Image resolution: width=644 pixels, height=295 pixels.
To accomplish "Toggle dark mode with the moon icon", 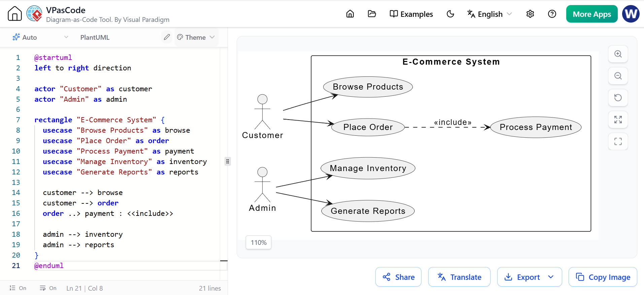I will pyautogui.click(x=450, y=14).
